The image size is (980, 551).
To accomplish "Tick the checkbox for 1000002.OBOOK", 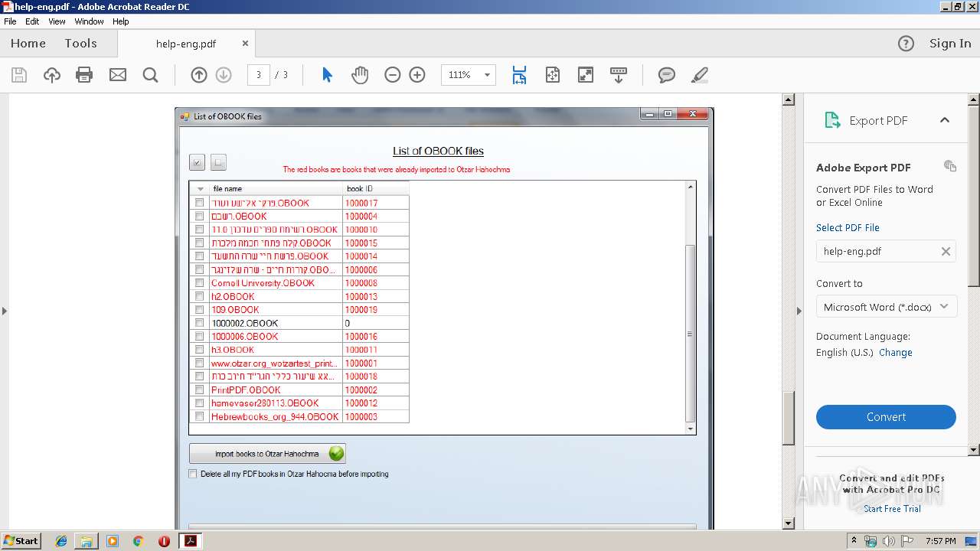I will click(x=200, y=323).
